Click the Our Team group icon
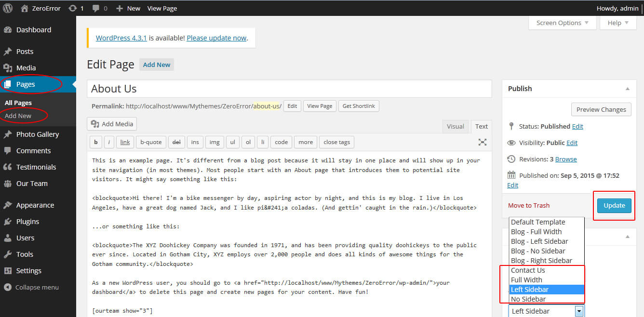644x317 pixels. pos(7,184)
